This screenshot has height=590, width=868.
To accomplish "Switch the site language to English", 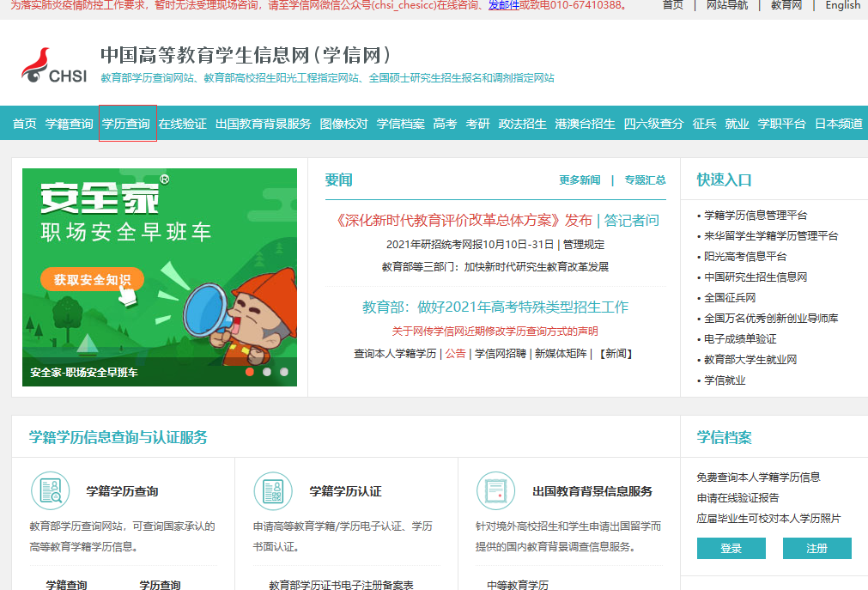I will 842,6.
